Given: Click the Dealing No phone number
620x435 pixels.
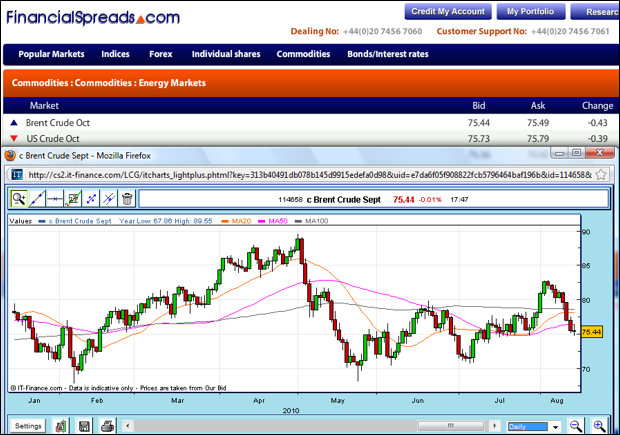Looking at the screenshot, I should point(382,31).
